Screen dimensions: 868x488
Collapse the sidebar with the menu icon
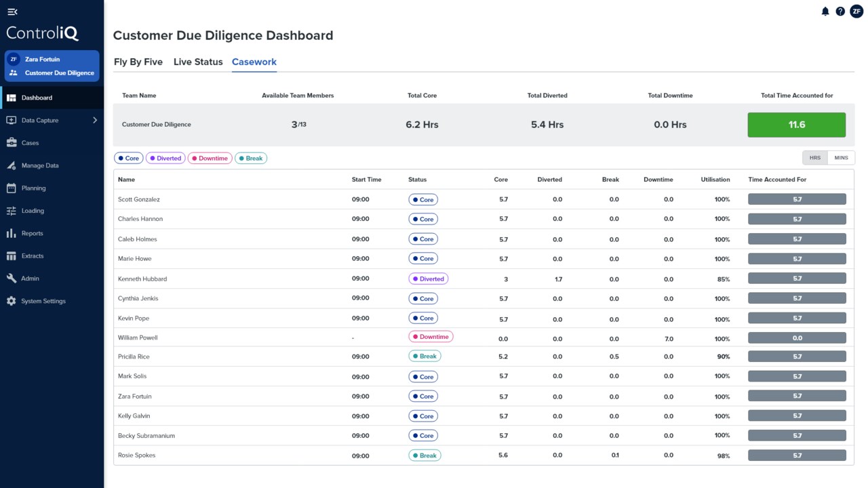click(12, 12)
